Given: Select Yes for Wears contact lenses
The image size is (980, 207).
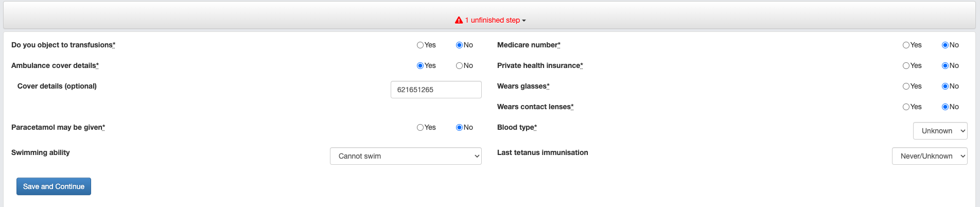Looking at the screenshot, I should coord(906,107).
